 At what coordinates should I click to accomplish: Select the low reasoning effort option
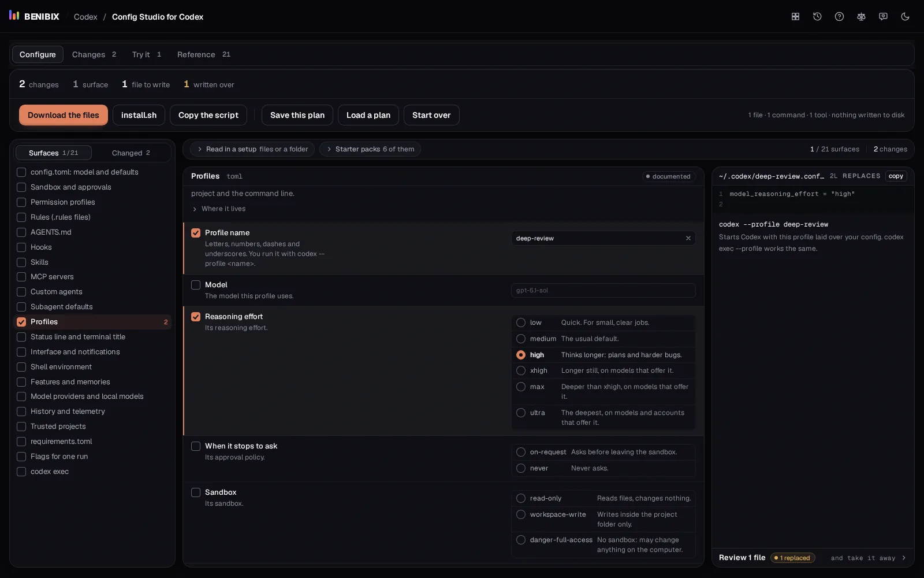tap(603, 323)
